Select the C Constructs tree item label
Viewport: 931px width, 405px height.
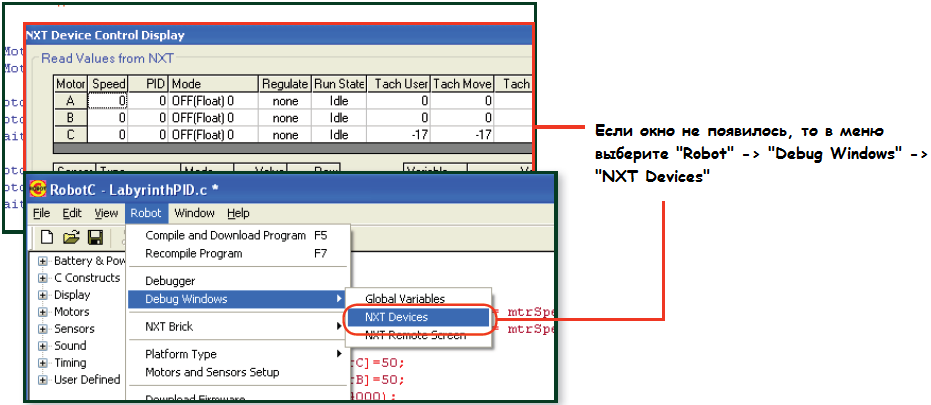click(87, 278)
